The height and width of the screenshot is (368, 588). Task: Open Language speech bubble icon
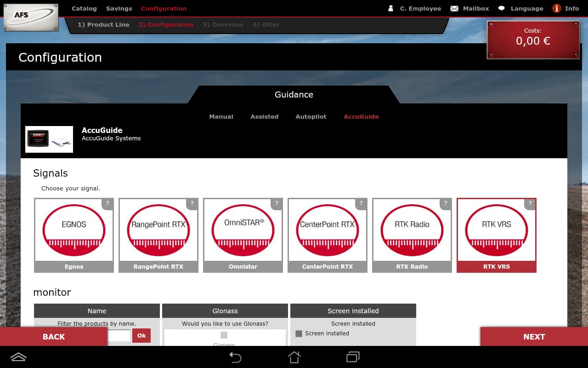(502, 8)
